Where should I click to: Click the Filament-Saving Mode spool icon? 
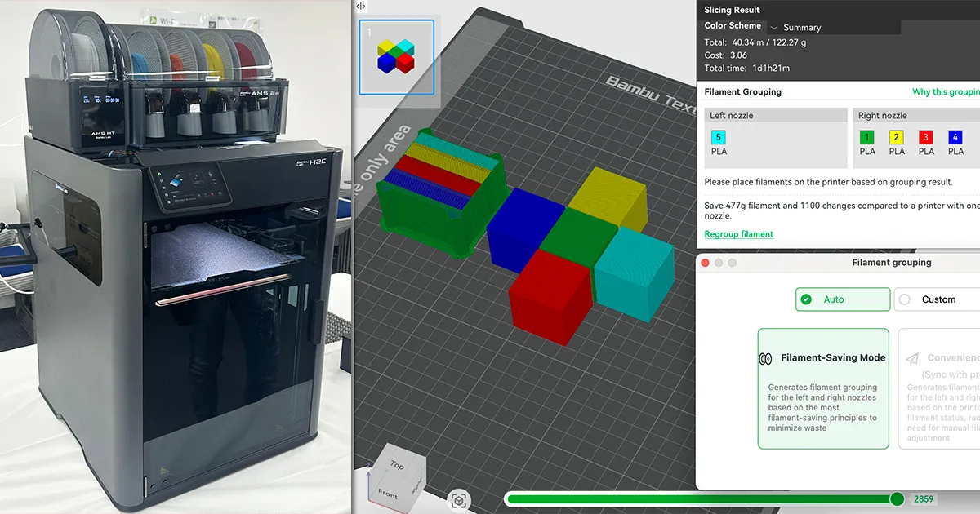766,358
